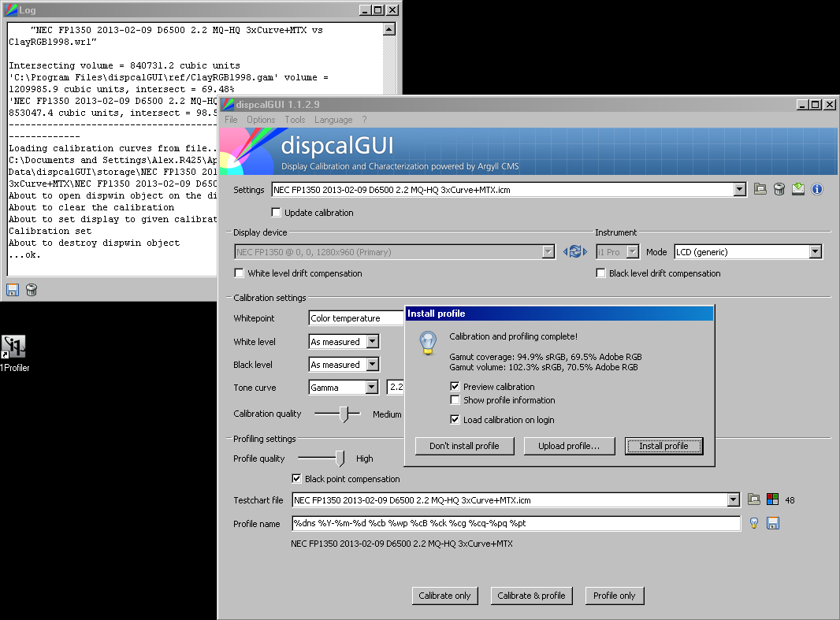This screenshot has height=620, width=840.
Task: Open the Tools menu
Action: [295, 120]
